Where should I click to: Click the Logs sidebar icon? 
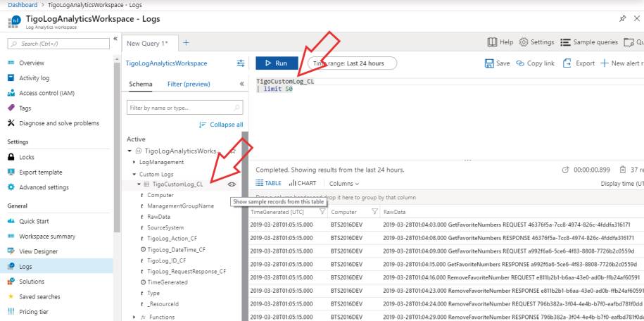[x=11, y=266]
